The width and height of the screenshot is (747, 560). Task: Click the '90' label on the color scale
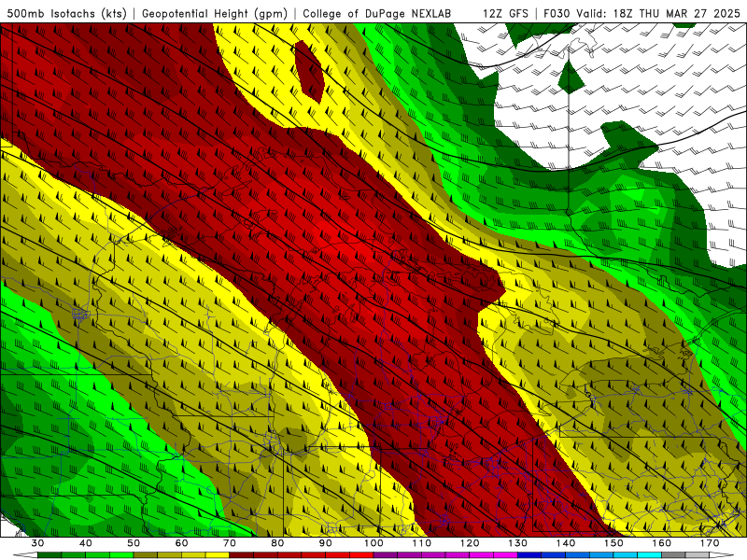point(326,543)
